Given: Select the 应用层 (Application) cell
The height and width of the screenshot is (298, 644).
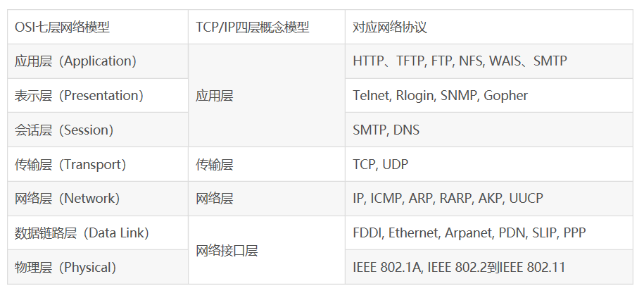Looking at the screenshot, I should click(98, 61).
